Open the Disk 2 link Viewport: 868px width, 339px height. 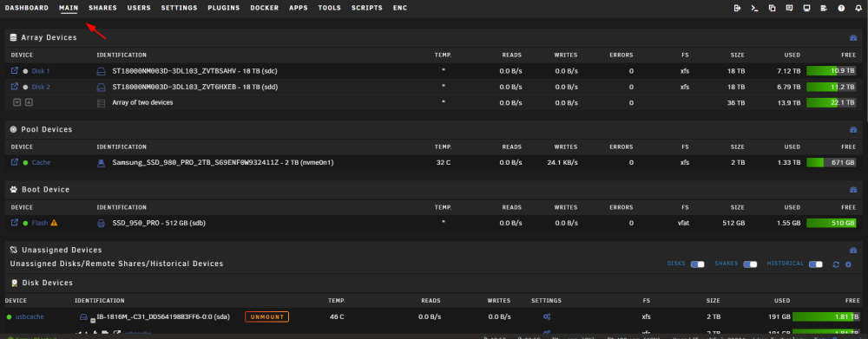(x=41, y=87)
